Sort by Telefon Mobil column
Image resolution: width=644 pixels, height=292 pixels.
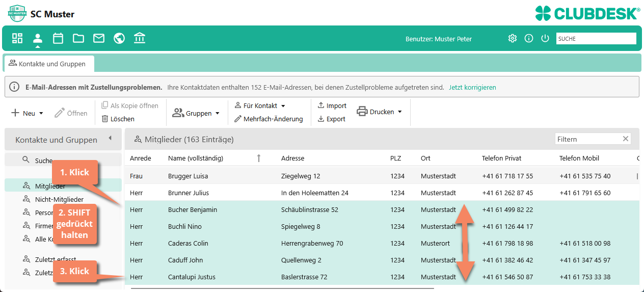579,158
